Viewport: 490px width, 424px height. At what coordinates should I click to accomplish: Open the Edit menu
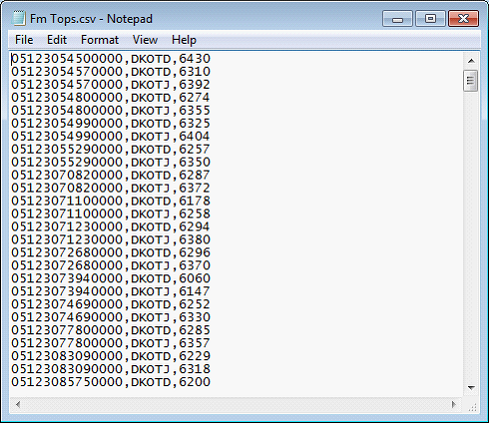tap(57, 40)
